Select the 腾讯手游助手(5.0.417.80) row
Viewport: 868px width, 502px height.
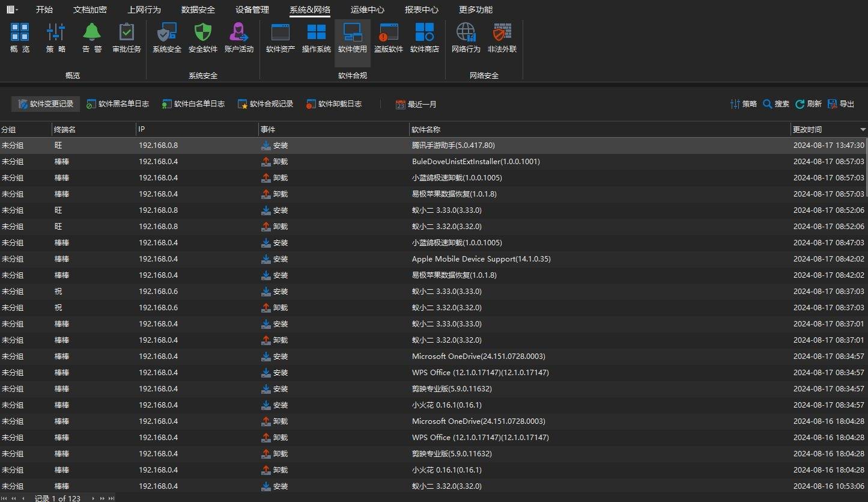[434, 145]
